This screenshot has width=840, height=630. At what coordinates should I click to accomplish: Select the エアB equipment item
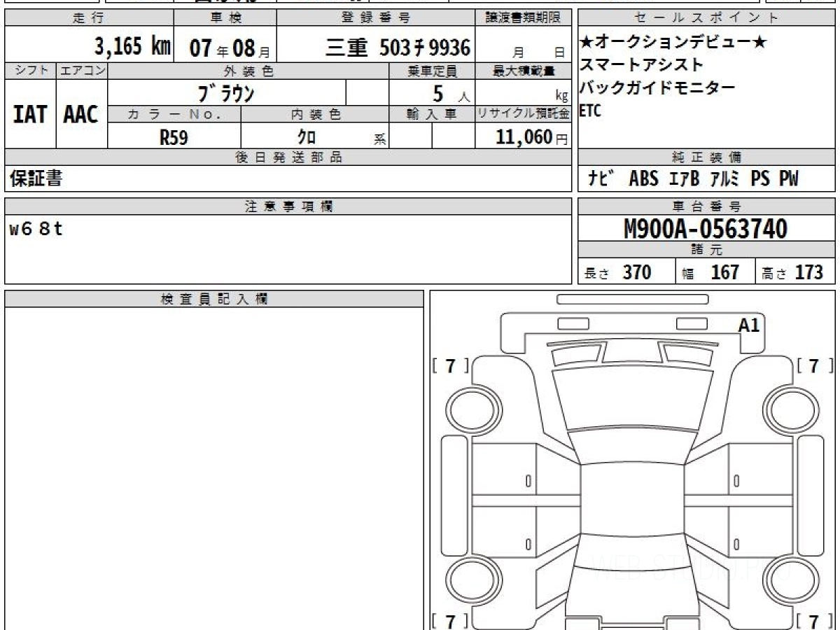[x=683, y=178]
